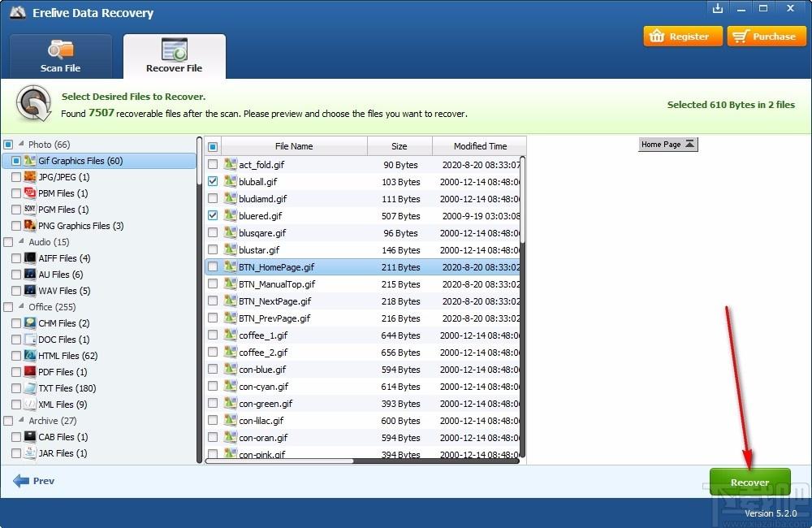Click the file list vertical scrollbar
The width and height of the screenshot is (812, 528).
522,200
